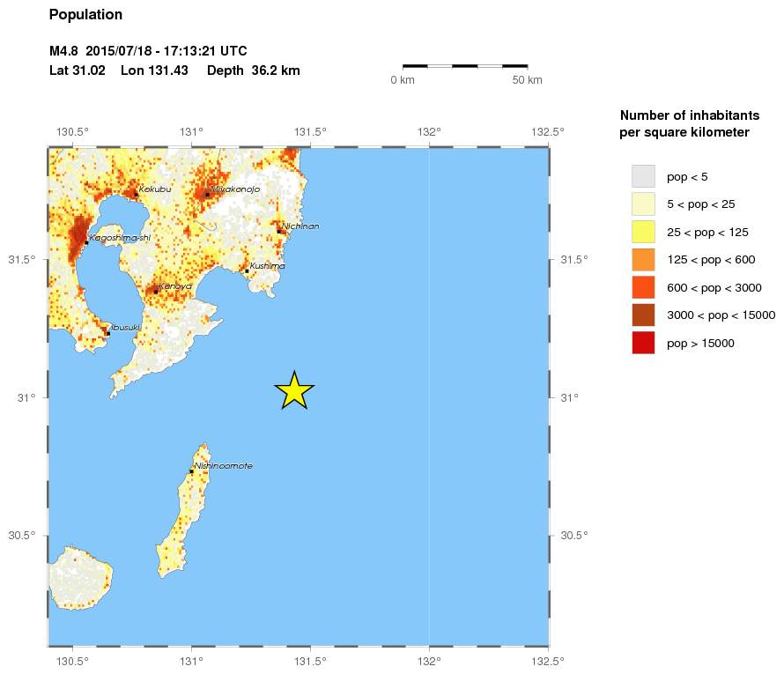
Task: Click the Kagoshima-shi city marker
Action: (x=86, y=243)
